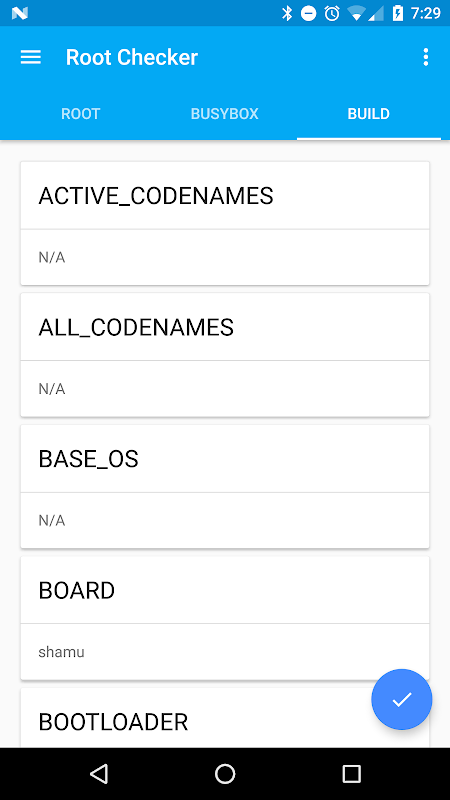This screenshot has width=450, height=800.
Task: Switch to the BUSYBOX tab
Action: click(224, 113)
